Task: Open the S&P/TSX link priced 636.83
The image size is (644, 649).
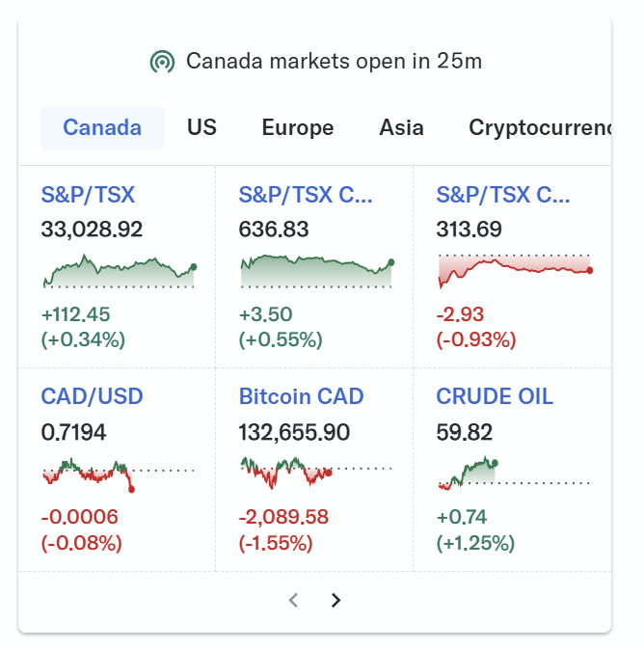Action: tap(305, 195)
